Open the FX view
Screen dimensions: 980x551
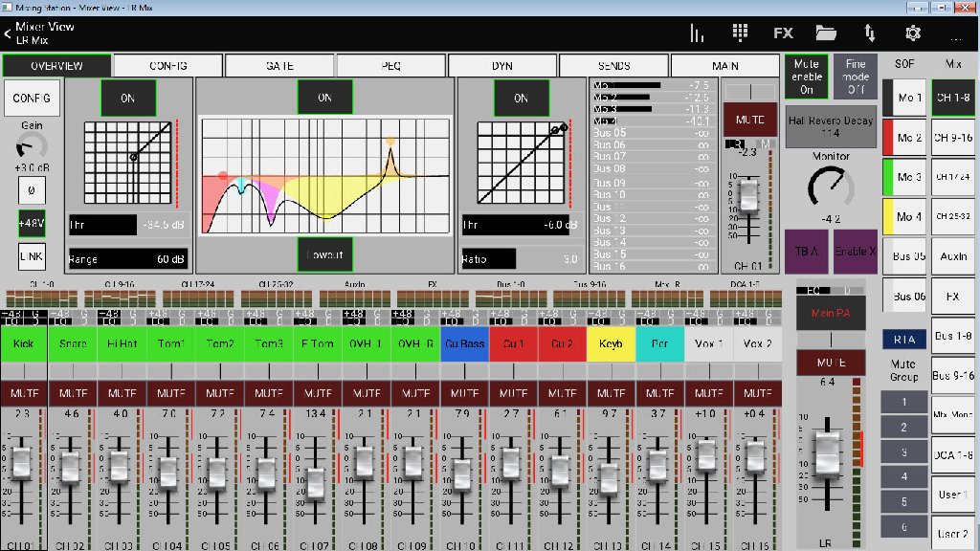click(x=783, y=33)
